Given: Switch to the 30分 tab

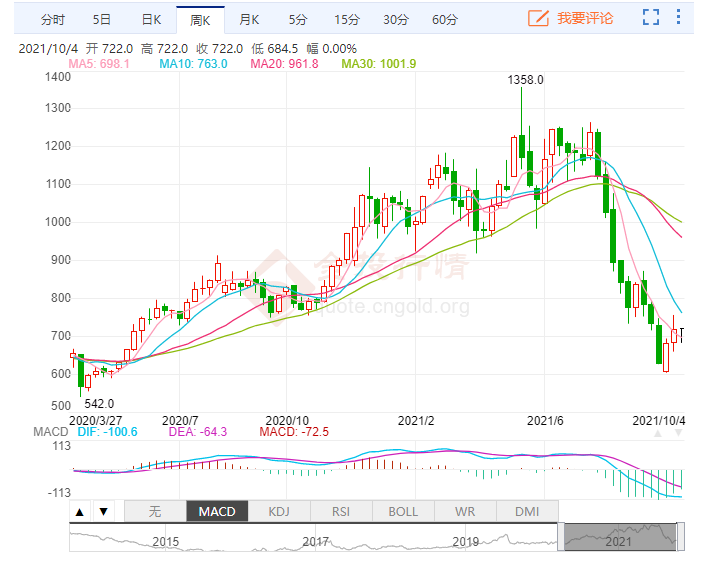Looking at the screenshot, I should [396, 20].
